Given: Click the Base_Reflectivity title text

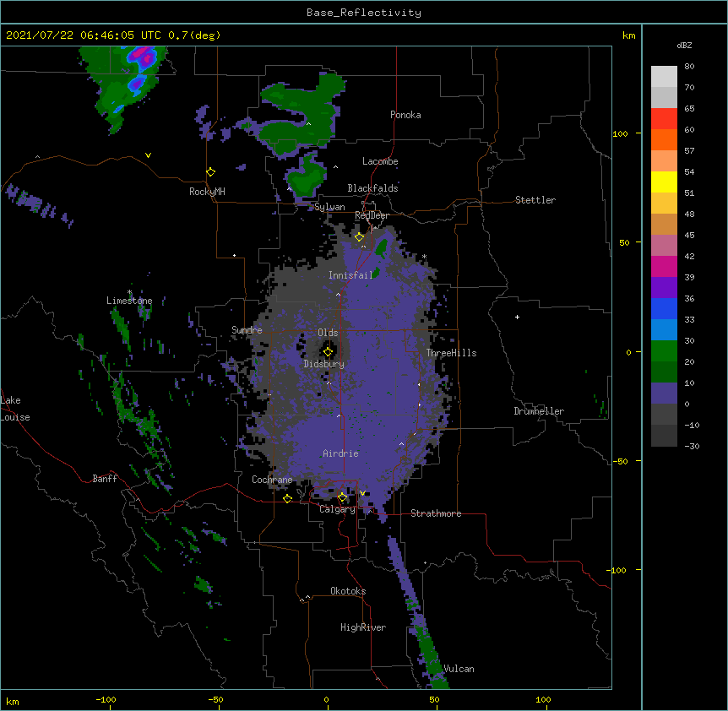Looking at the screenshot, I should pos(364,13).
